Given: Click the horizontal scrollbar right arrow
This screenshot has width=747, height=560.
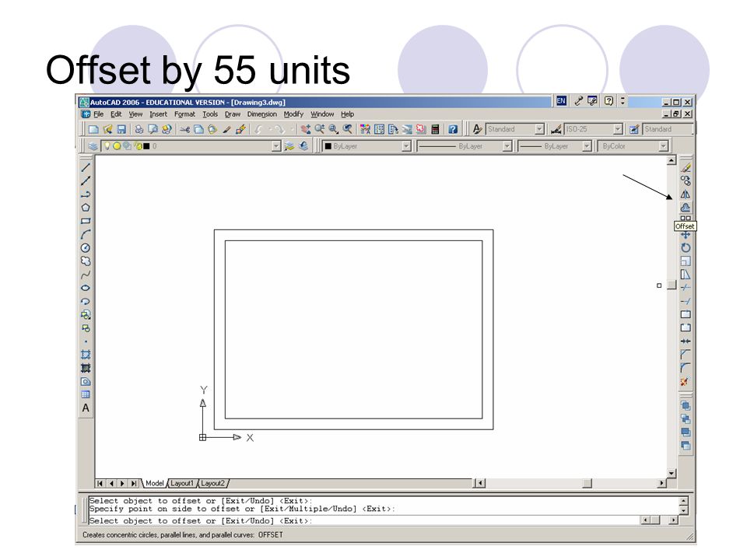Looking at the screenshot, I should click(x=661, y=483).
